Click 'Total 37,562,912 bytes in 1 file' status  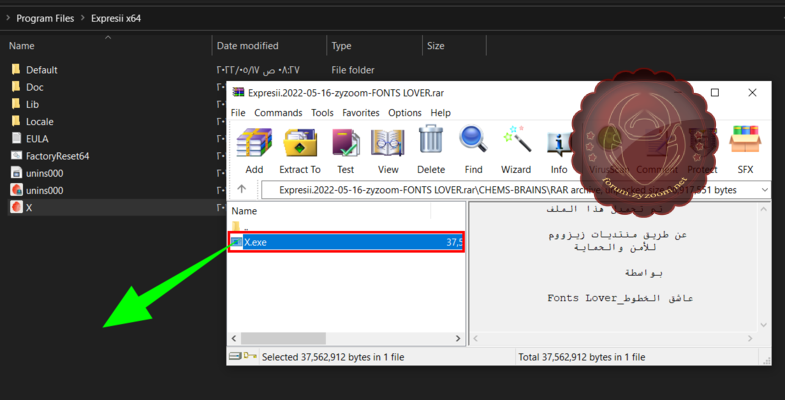click(x=581, y=357)
